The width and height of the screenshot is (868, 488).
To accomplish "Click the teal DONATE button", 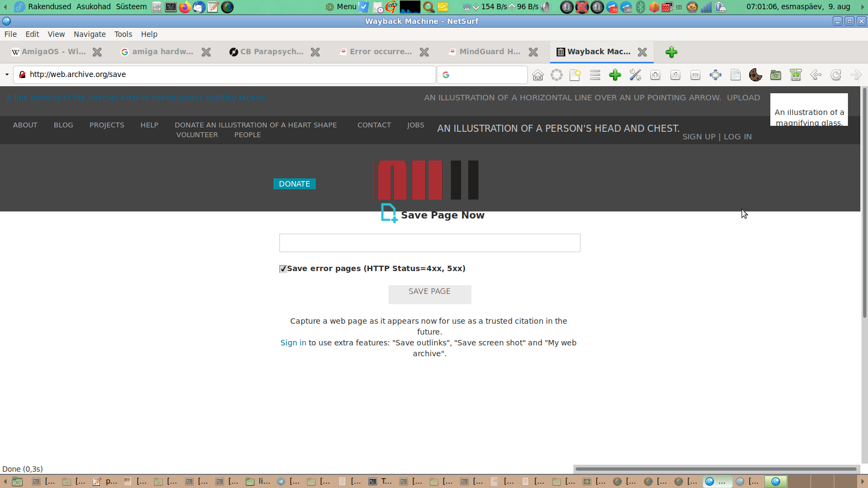I will pos(295,184).
